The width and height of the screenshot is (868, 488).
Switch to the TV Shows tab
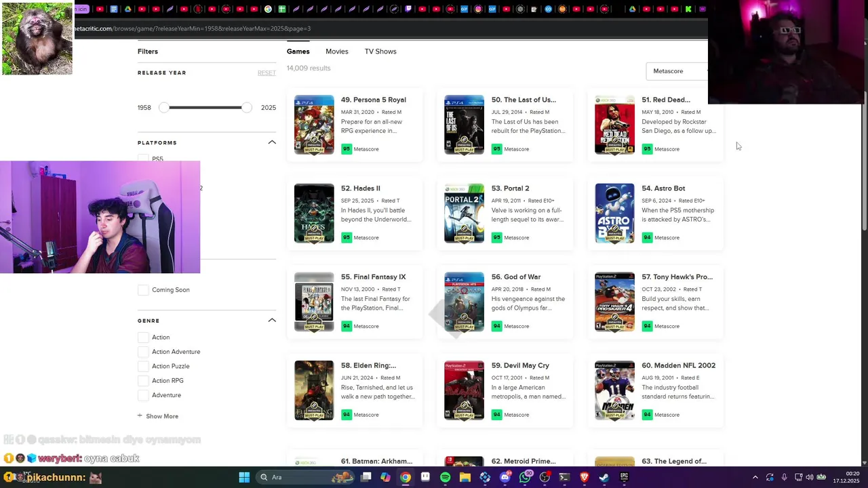(380, 52)
